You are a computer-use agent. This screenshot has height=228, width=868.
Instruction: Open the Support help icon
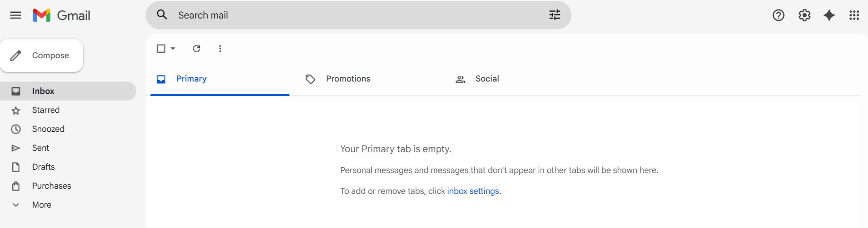click(x=778, y=15)
